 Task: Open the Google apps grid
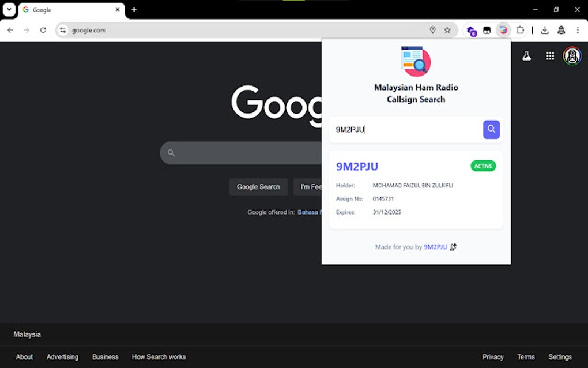tap(549, 55)
